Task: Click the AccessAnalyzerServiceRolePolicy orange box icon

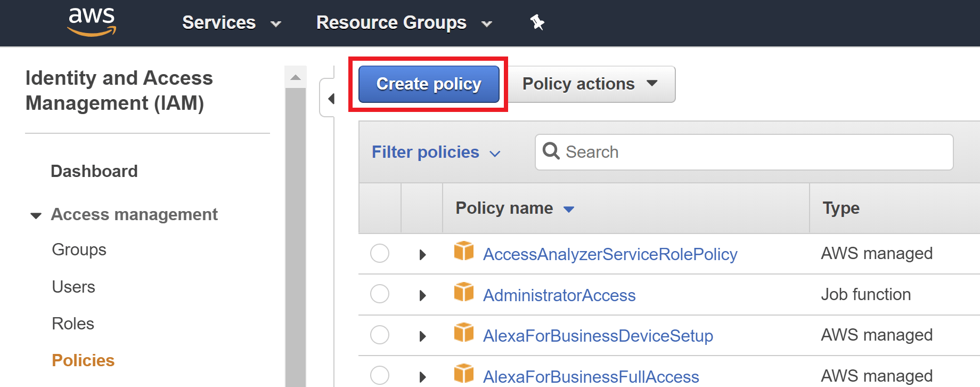Action: 464,251
